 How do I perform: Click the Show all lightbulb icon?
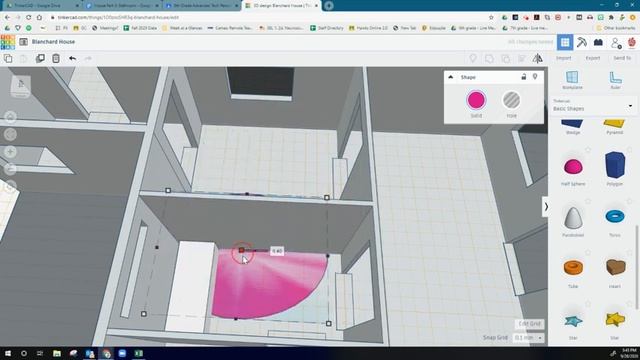coord(473,58)
